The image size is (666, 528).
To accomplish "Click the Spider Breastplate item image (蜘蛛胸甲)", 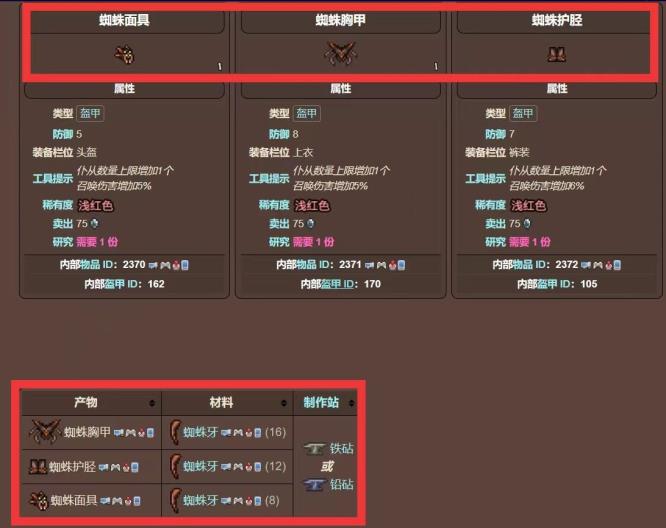I will click(x=340, y=54).
